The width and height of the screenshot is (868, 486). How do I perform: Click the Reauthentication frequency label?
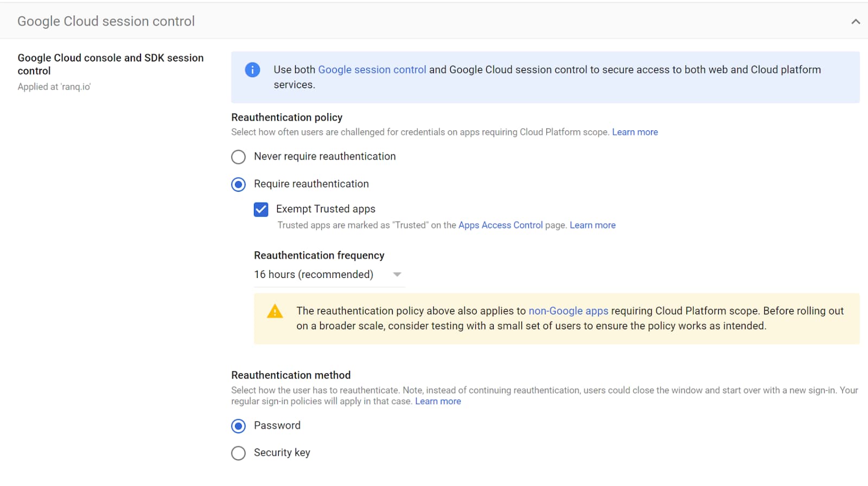319,255
